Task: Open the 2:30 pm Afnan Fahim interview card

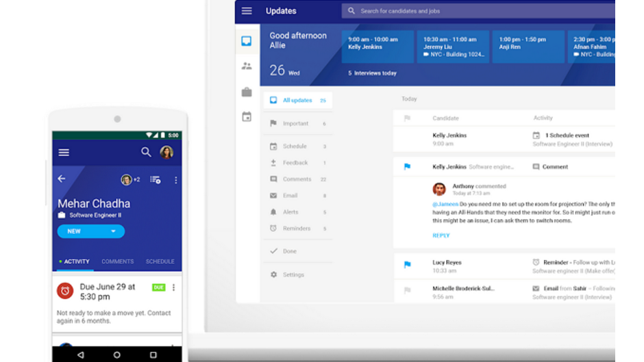Action: tap(591, 47)
